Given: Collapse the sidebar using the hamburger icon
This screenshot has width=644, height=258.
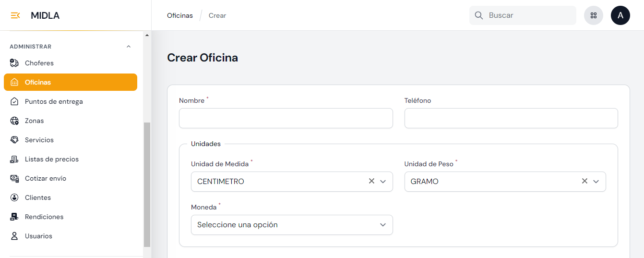Looking at the screenshot, I should [15, 15].
